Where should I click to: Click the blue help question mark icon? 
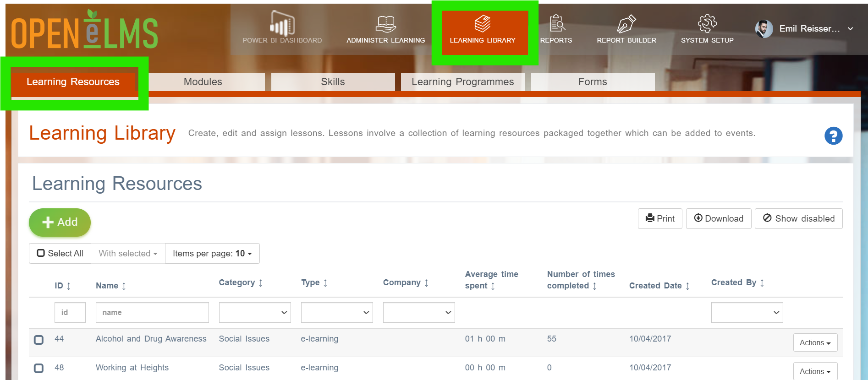point(833,136)
